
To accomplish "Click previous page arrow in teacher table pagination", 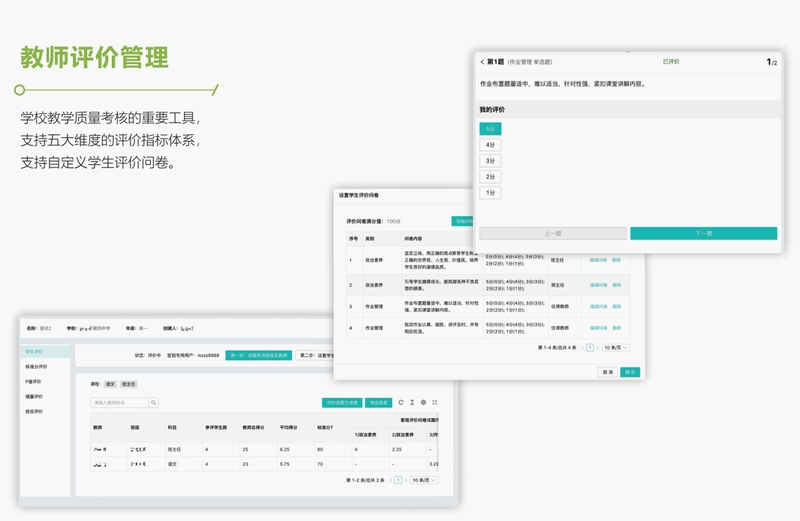I will click(x=391, y=480).
